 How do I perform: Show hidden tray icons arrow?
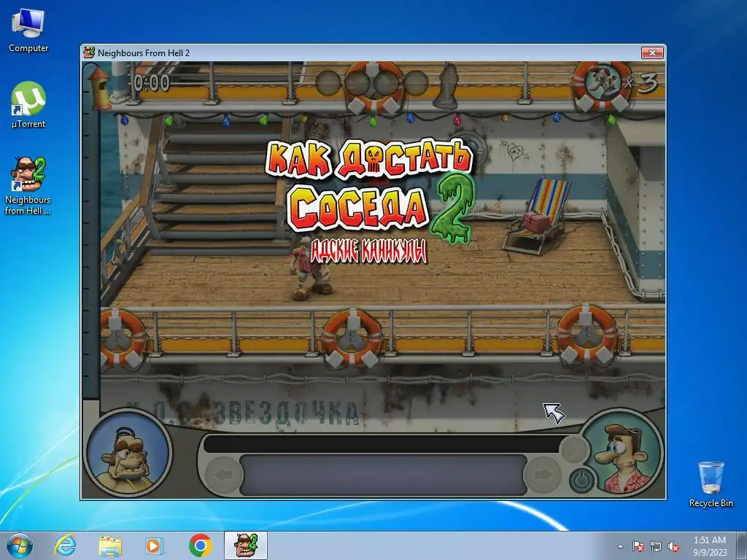[x=620, y=546]
